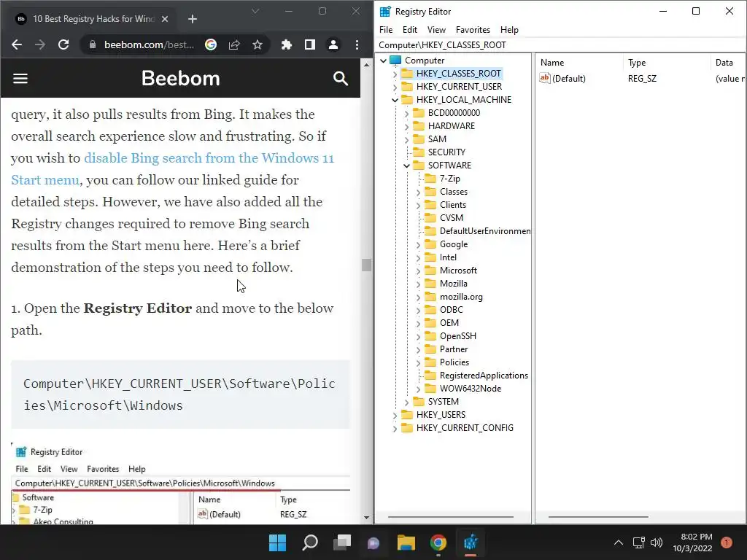
Task: Open the Edit menu in Registry Editor
Action: coord(410,30)
